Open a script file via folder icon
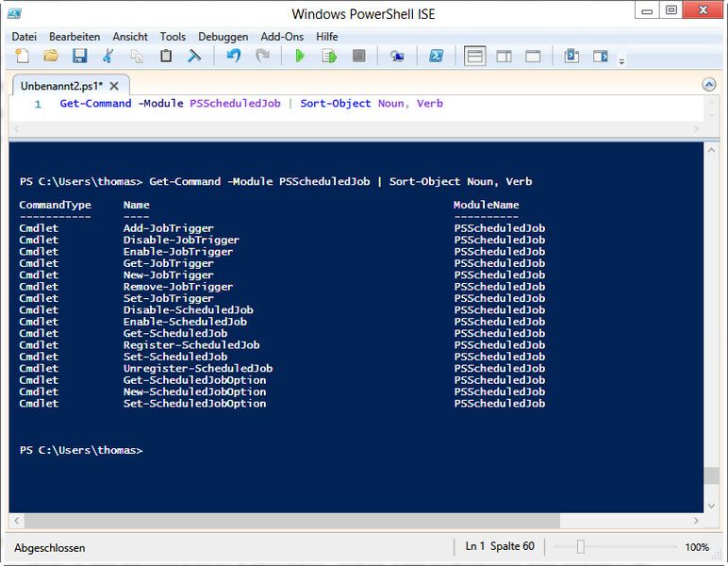Screen dimensions: 728x566 (x=51, y=57)
